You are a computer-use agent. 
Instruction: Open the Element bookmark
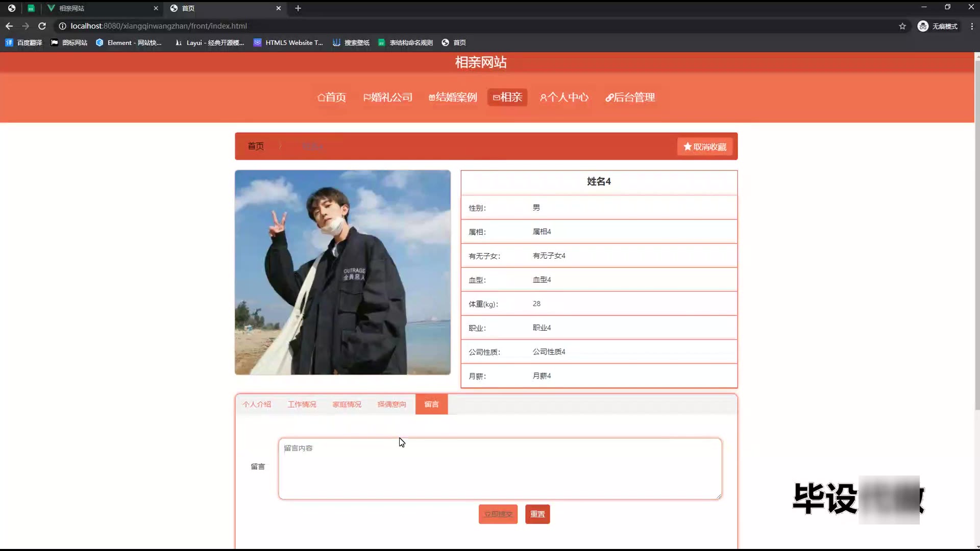coord(129,43)
